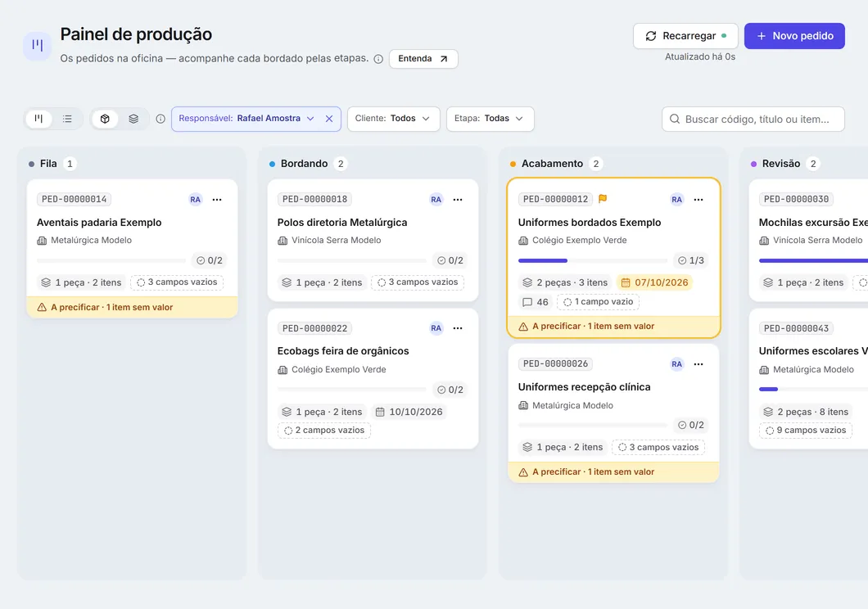This screenshot has height=609, width=868.
Task: Click the 10/10/2026 date on Ecobags card
Action: tap(409, 412)
